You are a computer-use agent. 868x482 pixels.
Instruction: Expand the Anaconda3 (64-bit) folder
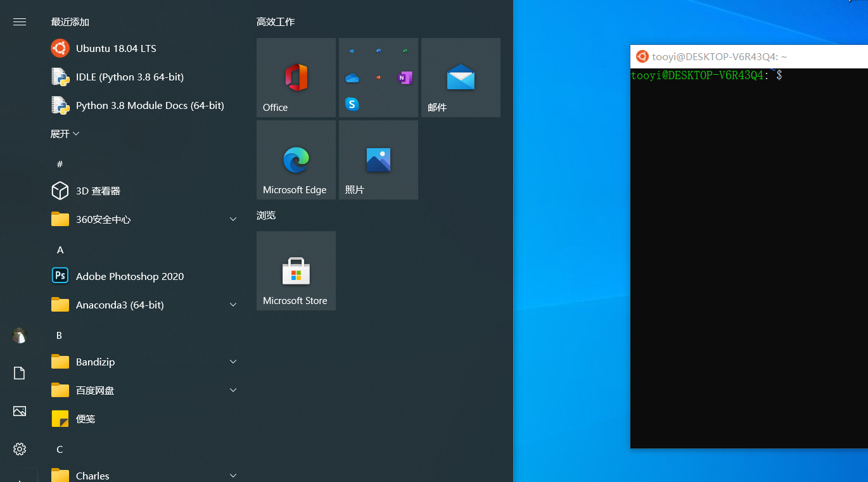(x=233, y=304)
